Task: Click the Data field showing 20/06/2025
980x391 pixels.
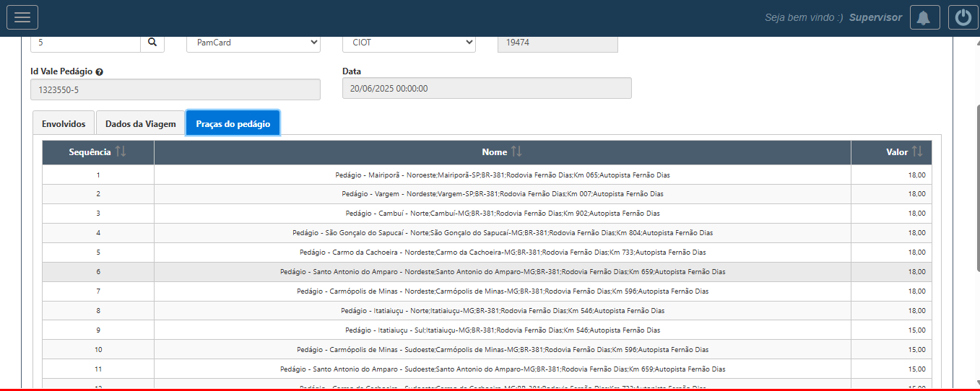Action: [486, 89]
